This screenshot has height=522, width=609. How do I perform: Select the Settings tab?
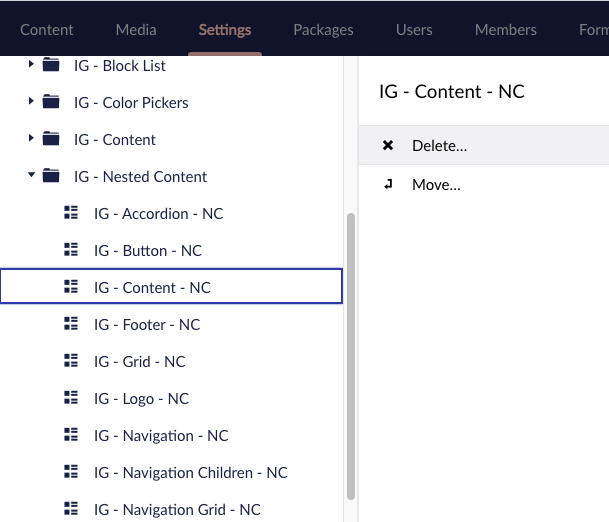[225, 30]
